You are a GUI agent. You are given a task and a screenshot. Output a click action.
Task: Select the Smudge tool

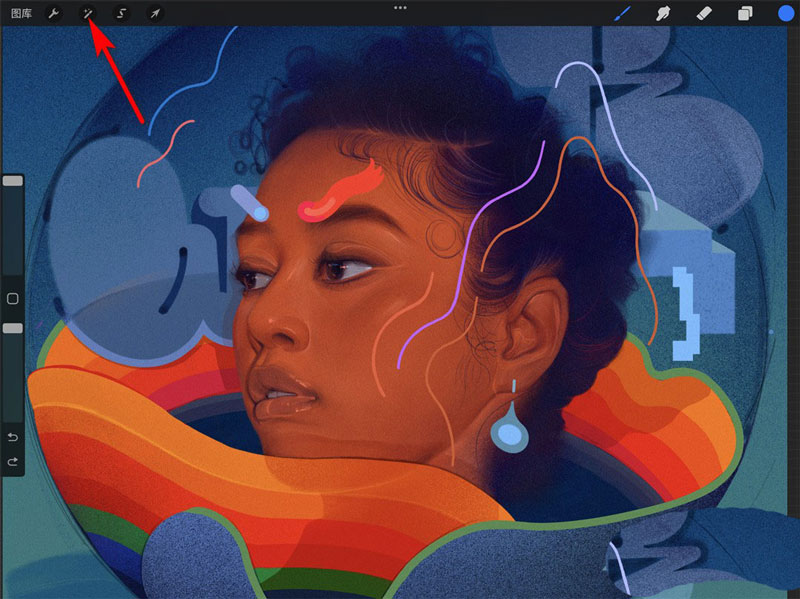[663, 13]
